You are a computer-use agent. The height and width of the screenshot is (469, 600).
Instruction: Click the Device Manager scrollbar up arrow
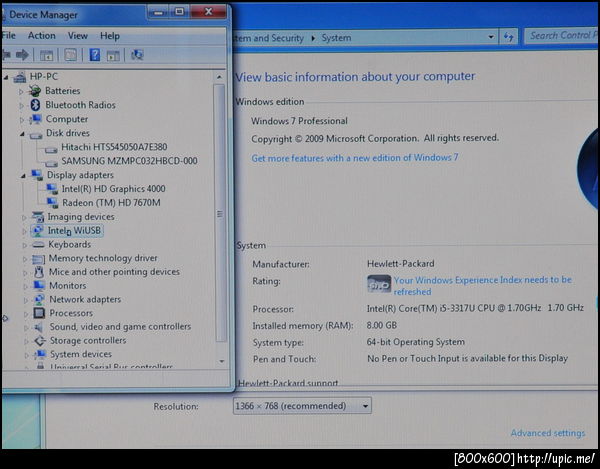[219, 77]
